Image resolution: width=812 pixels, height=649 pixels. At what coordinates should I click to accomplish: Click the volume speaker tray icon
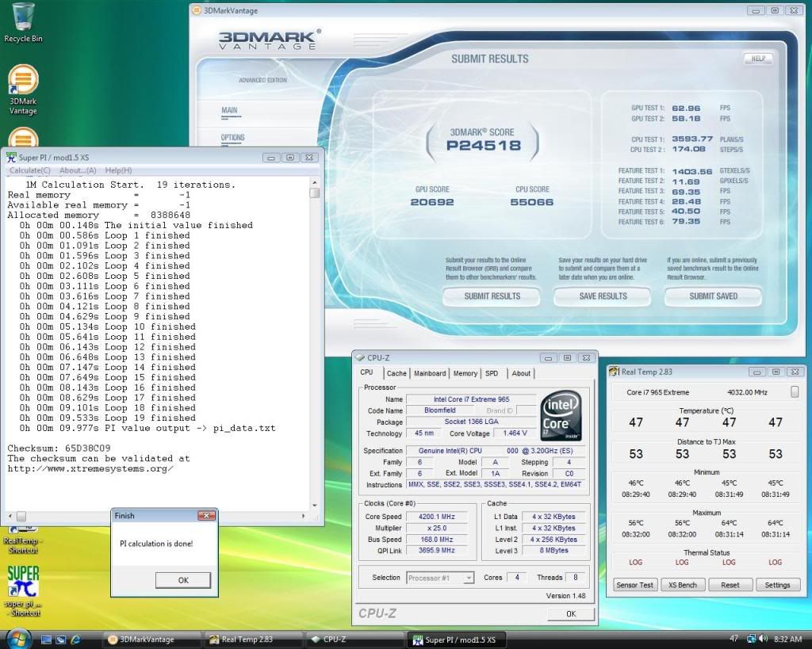click(x=764, y=639)
